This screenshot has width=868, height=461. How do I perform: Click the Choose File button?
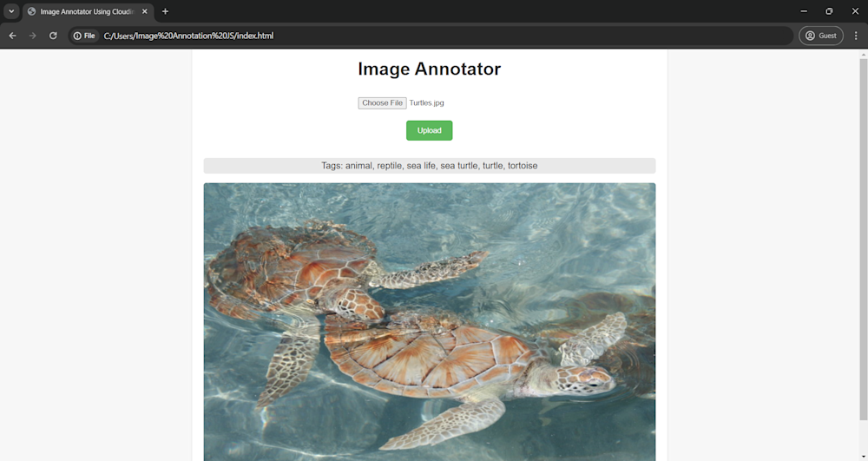[x=382, y=103]
